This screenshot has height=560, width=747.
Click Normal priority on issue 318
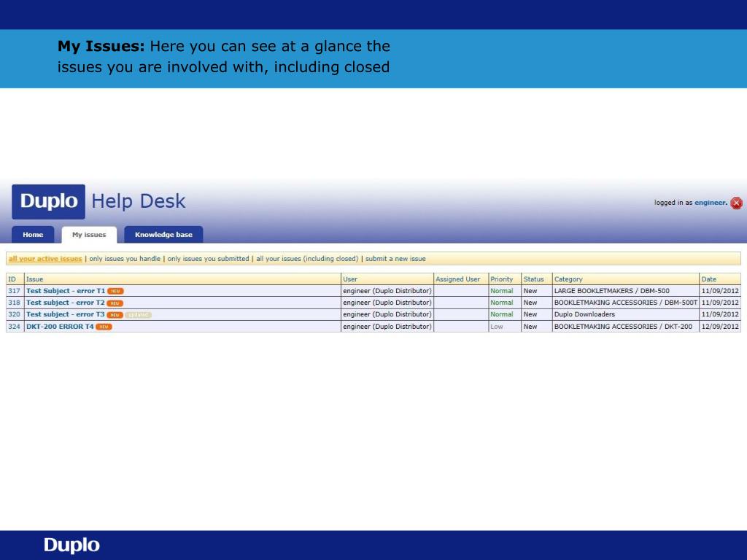pyautogui.click(x=502, y=303)
